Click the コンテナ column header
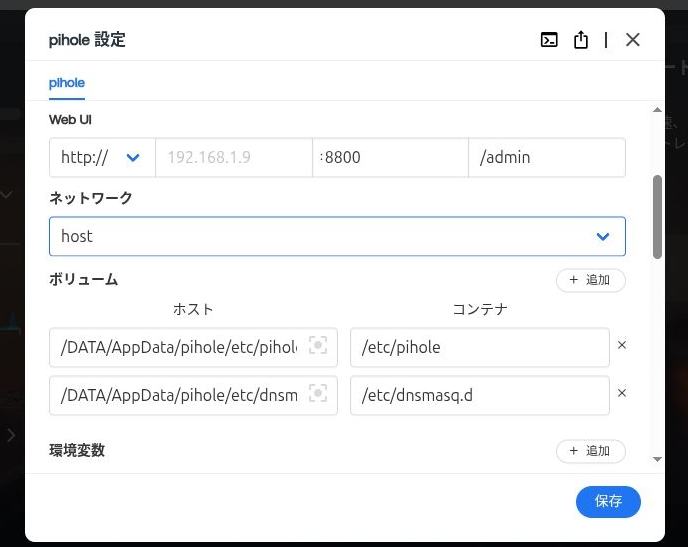Screen dimensions: 688x547 480,309
